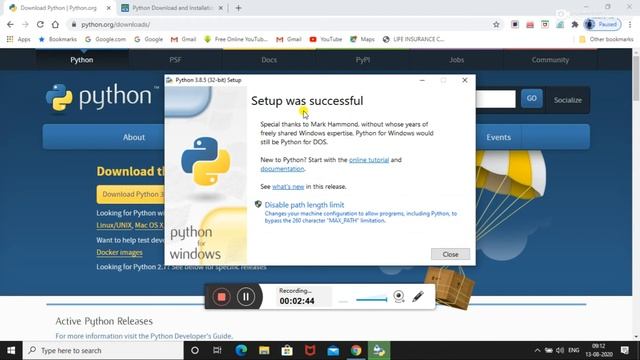640x360 pixels.
Task: Open the YouTube bookmark
Action: point(326,39)
